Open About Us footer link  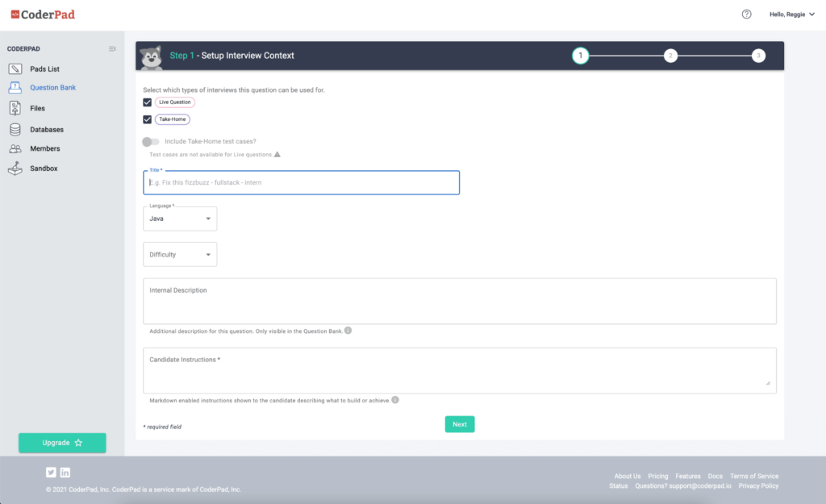pos(628,476)
